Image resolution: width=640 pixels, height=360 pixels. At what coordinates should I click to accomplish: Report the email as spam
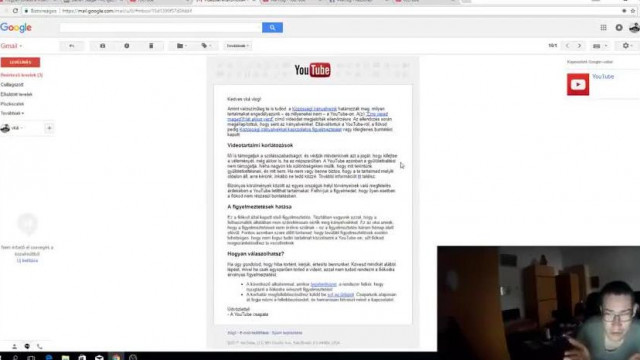pos(127,46)
